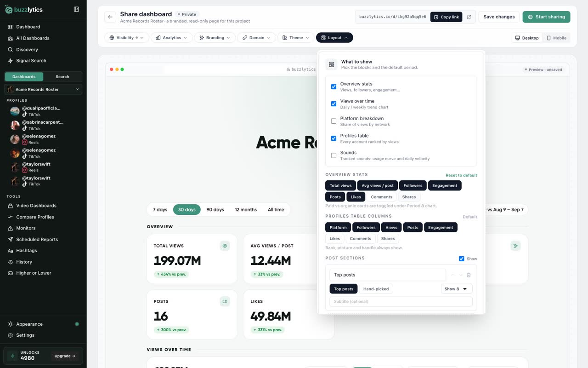Screen dimensions: 588x368
Task: Switch preview to Mobile view
Action: [x=556, y=38]
